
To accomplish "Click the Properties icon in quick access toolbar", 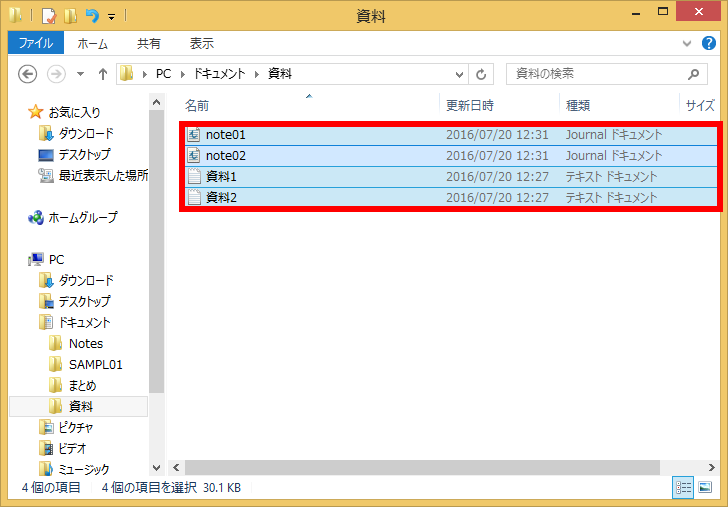I will [x=48, y=16].
